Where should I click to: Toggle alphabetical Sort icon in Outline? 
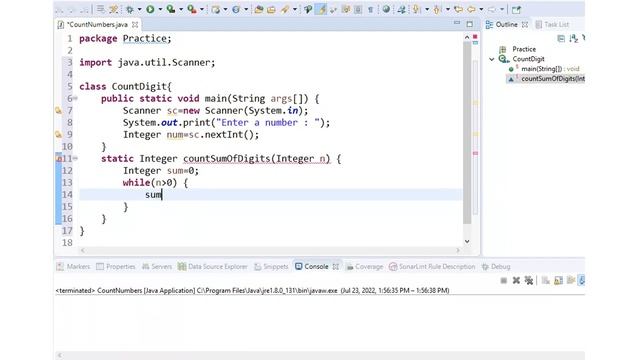(573, 38)
